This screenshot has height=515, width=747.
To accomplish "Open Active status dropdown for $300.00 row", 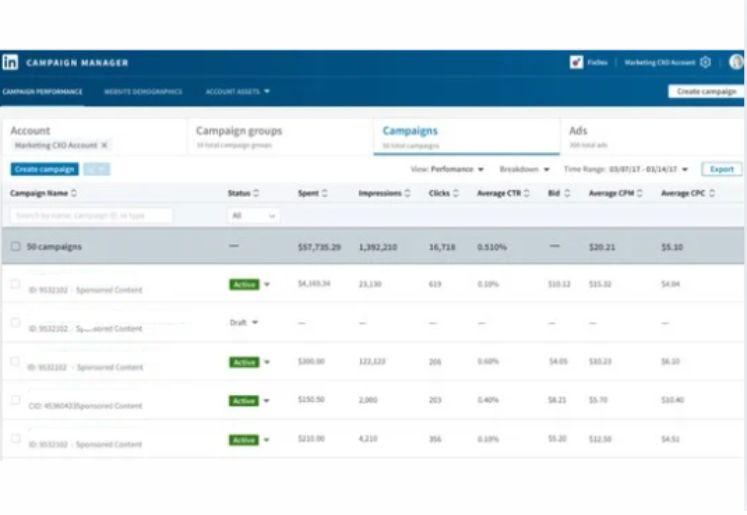I will [x=267, y=362].
